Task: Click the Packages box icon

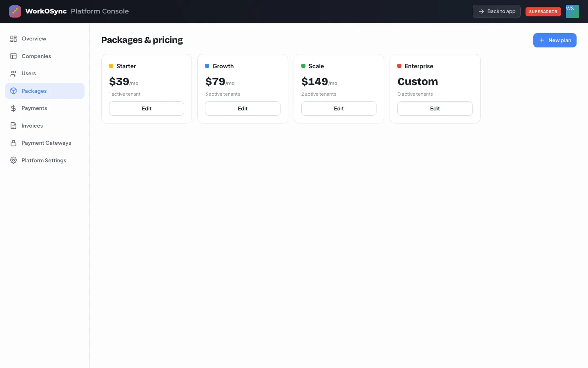Action: pos(13,91)
